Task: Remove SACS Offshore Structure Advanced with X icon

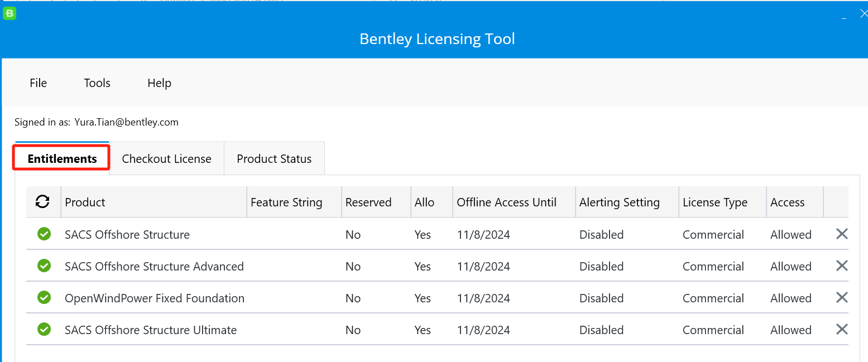Action: pos(842,266)
